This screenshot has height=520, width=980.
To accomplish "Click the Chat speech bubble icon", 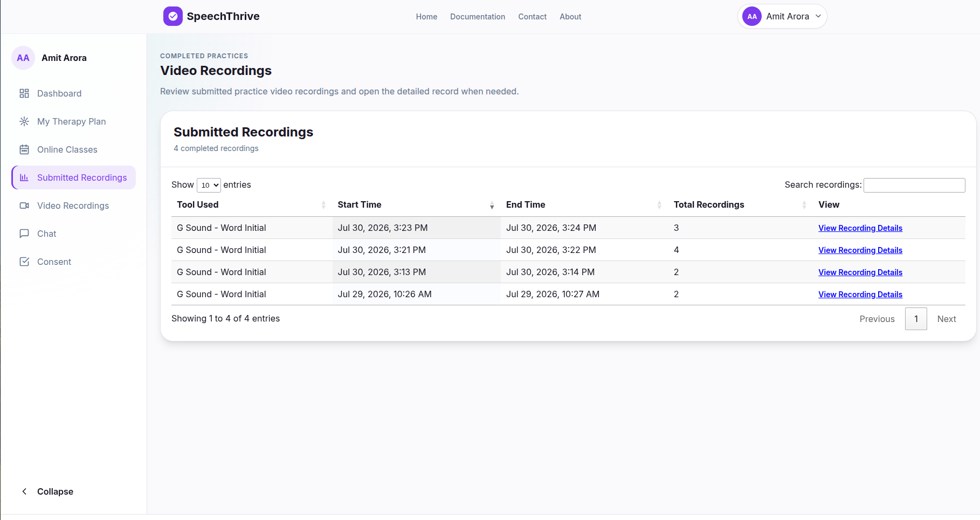I will coord(24,234).
